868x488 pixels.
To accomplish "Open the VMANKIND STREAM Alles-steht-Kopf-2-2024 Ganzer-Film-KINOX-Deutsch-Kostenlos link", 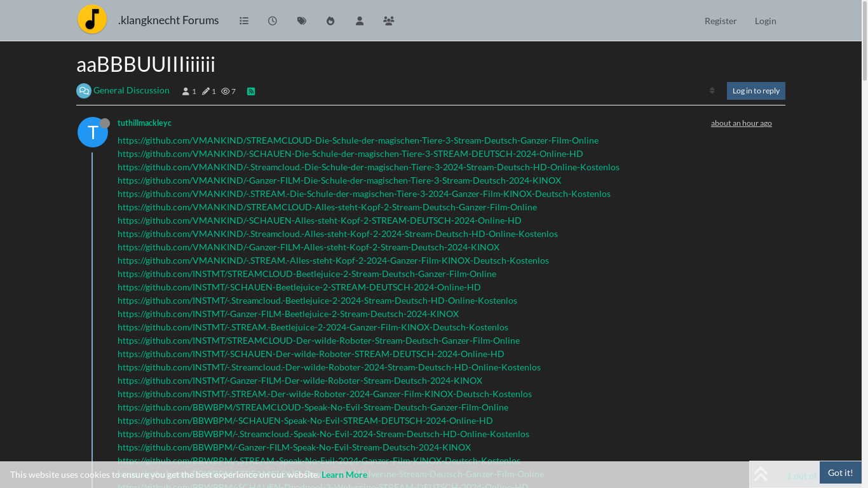I will tap(333, 261).
